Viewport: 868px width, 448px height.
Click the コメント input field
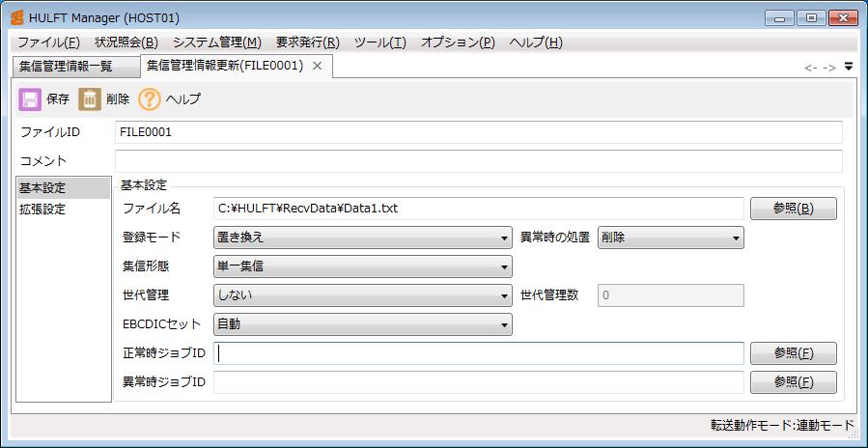click(x=479, y=161)
